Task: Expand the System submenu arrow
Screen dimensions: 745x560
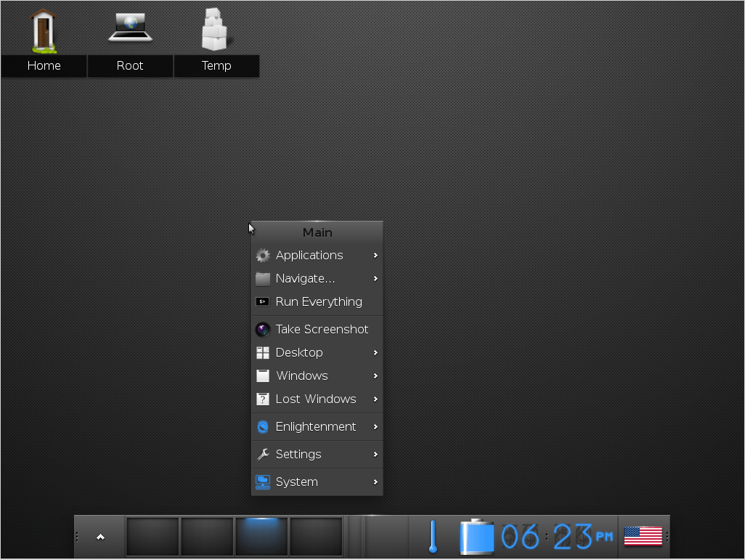Action: click(375, 482)
